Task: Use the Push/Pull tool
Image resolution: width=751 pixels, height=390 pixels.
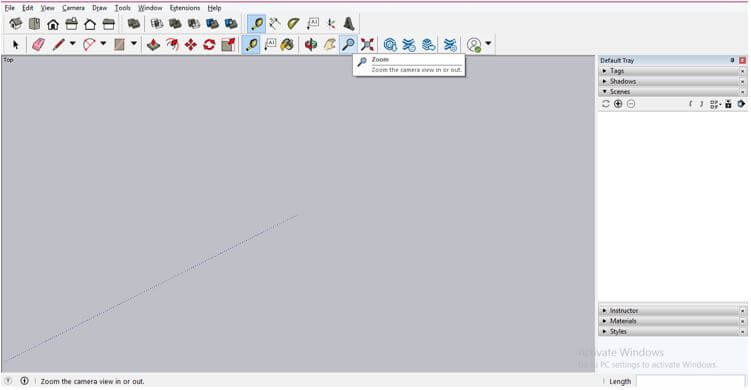Action: [153, 45]
